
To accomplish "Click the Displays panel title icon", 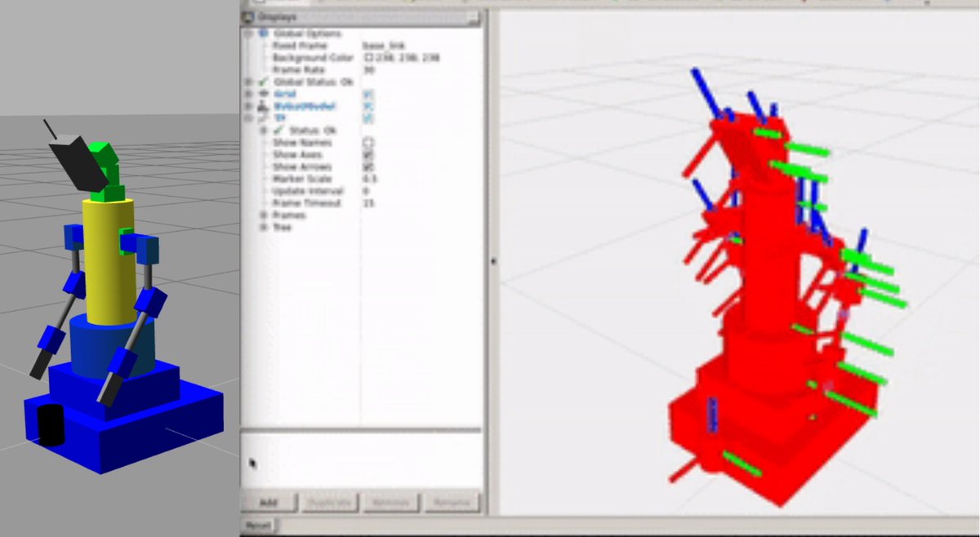I will click(249, 16).
